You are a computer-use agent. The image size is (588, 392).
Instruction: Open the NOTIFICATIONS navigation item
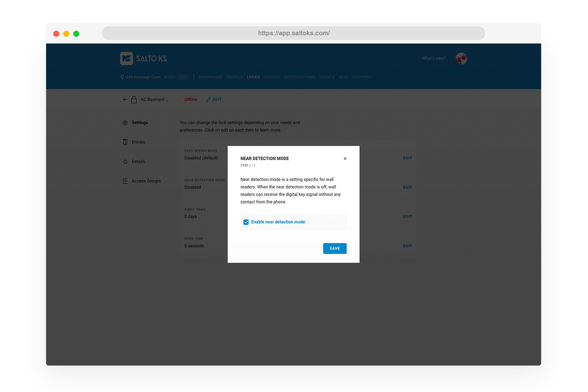[299, 77]
